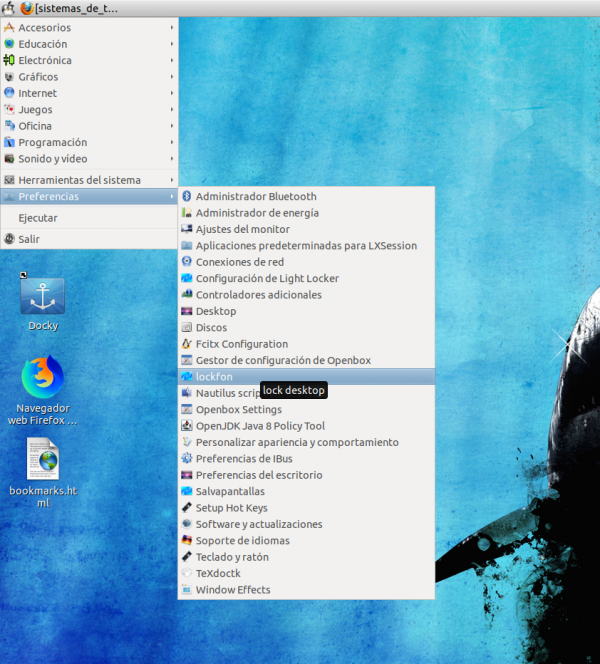
Task: Expand the Electrónica submenu arrow
Action: pos(172,60)
